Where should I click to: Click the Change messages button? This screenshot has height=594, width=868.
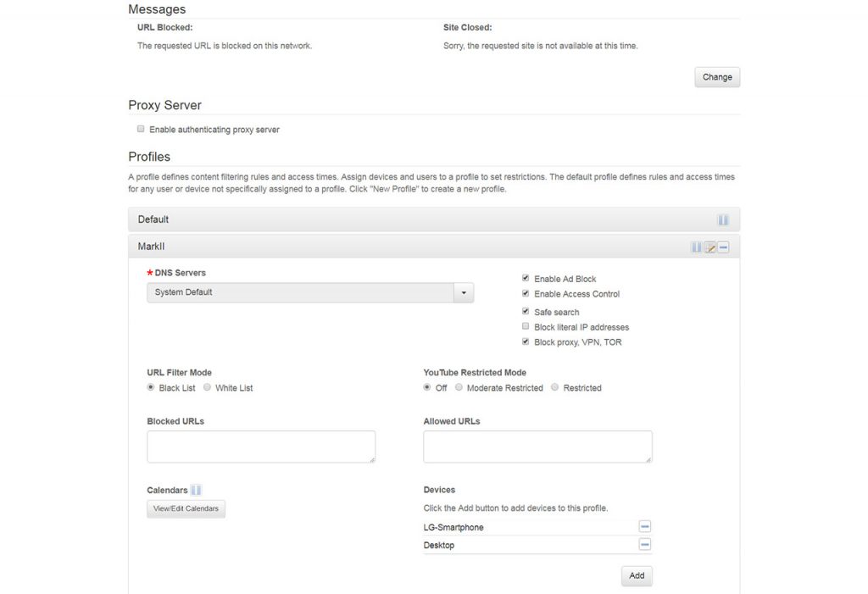tap(716, 77)
